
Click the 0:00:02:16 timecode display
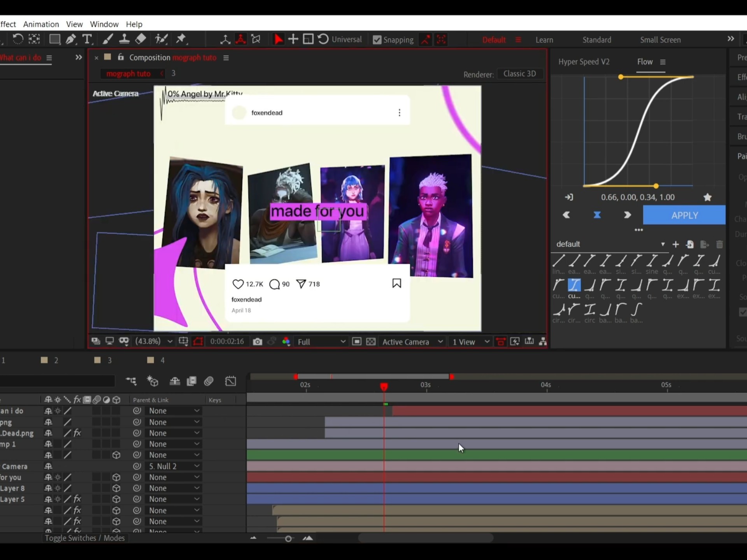coord(227,341)
